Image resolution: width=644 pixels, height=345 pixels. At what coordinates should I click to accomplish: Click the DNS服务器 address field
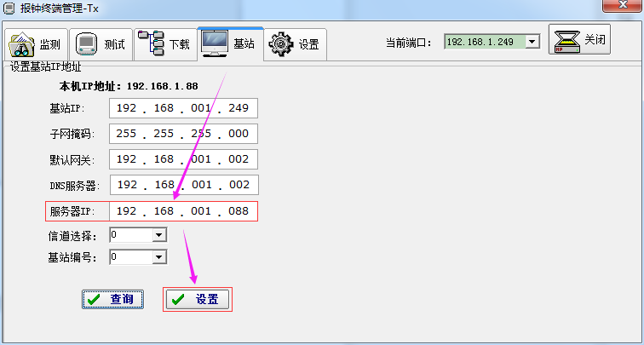(x=184, y=185)
